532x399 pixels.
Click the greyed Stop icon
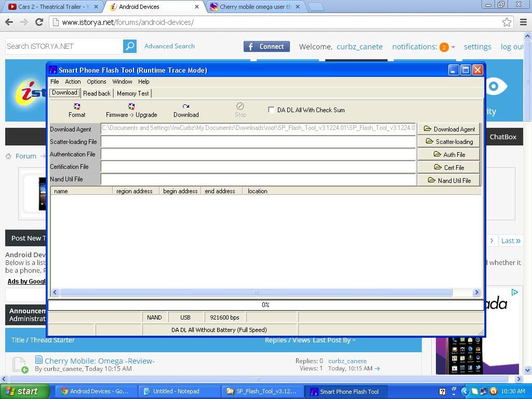(x=240, y=106)
